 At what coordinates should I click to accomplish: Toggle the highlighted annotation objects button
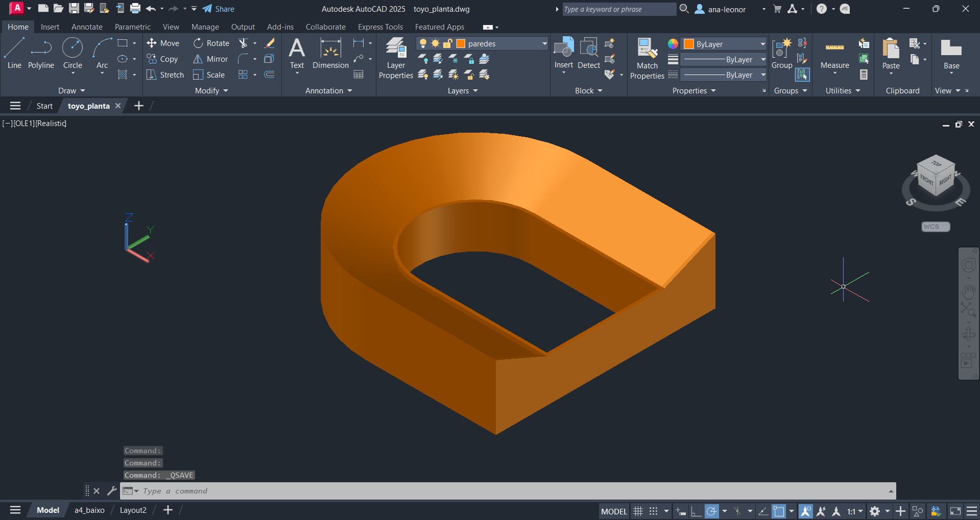[x=805, y=511]
